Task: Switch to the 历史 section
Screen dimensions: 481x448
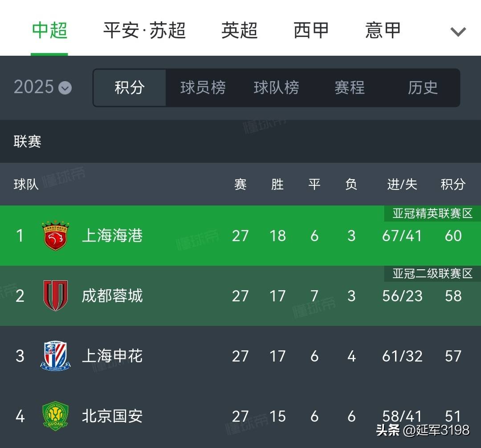Action: coord(422,88)
